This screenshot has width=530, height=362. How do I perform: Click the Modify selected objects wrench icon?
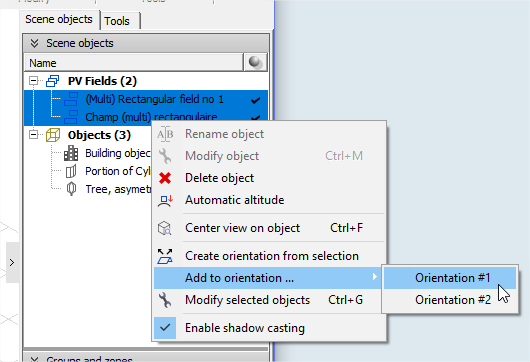click(x=165, y=300)
